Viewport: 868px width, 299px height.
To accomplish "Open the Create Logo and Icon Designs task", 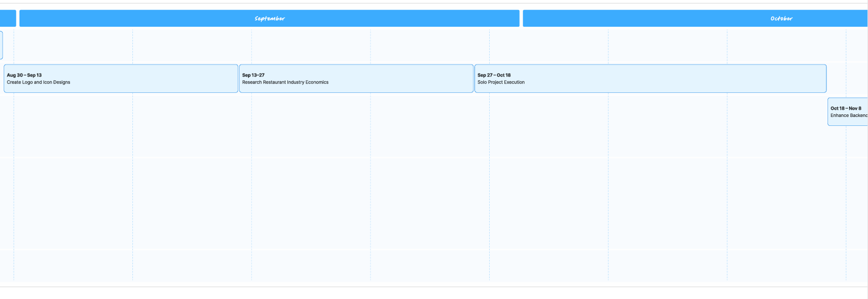I will click(121, 79).
